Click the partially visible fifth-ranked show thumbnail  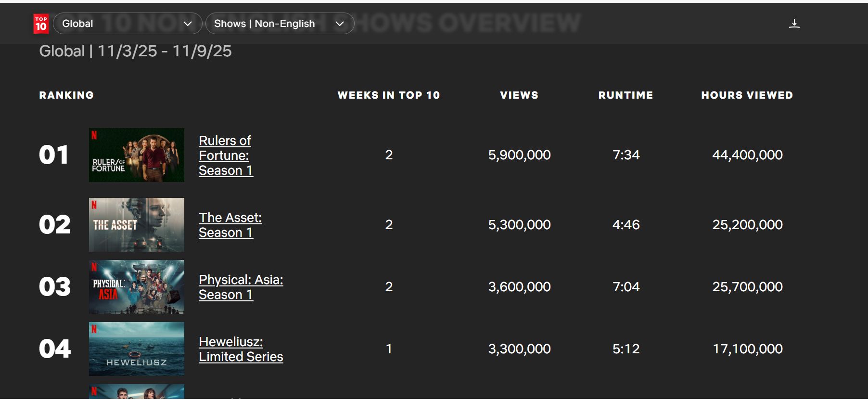(137, 392)
